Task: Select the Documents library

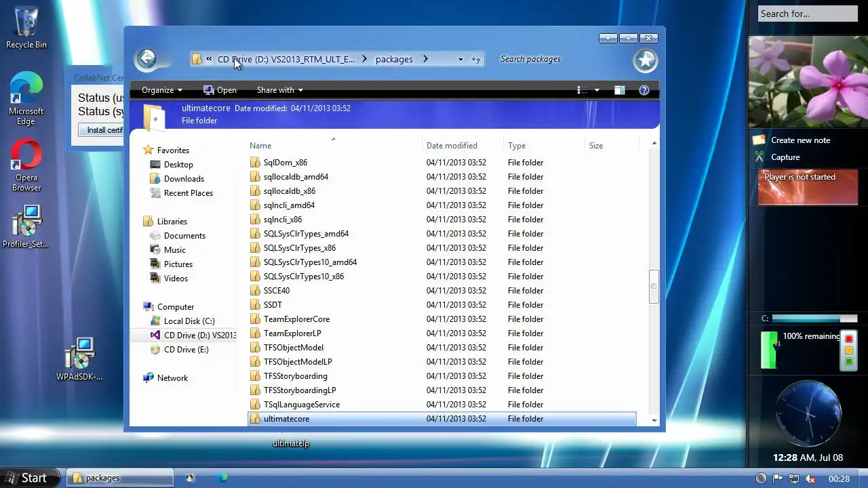Action: (184, 236)
